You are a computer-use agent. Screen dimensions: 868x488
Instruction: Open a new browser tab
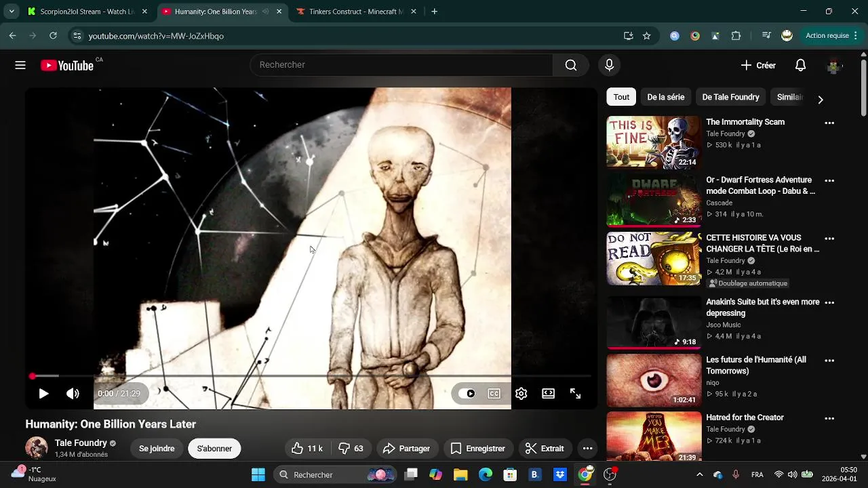(435, 12)
